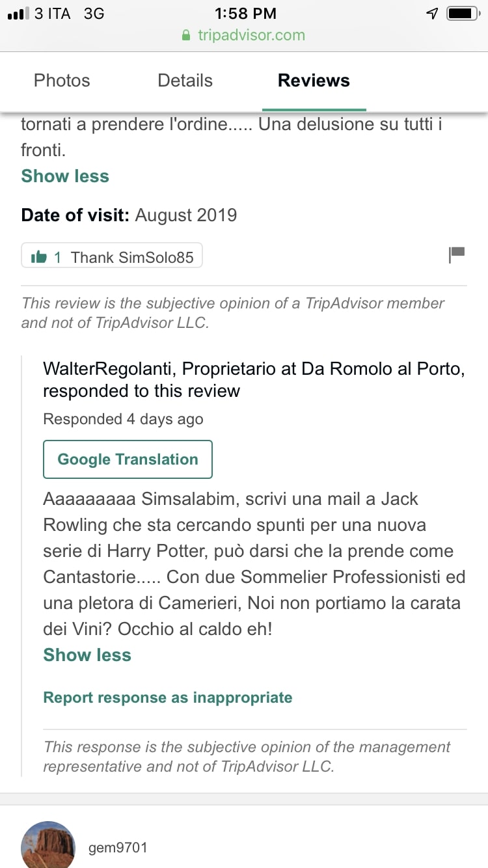Image resolution: width=488 pixels, height=868 pixels.
Task: Tap the flag icon to report review
Action: click(x=457, y=255)
